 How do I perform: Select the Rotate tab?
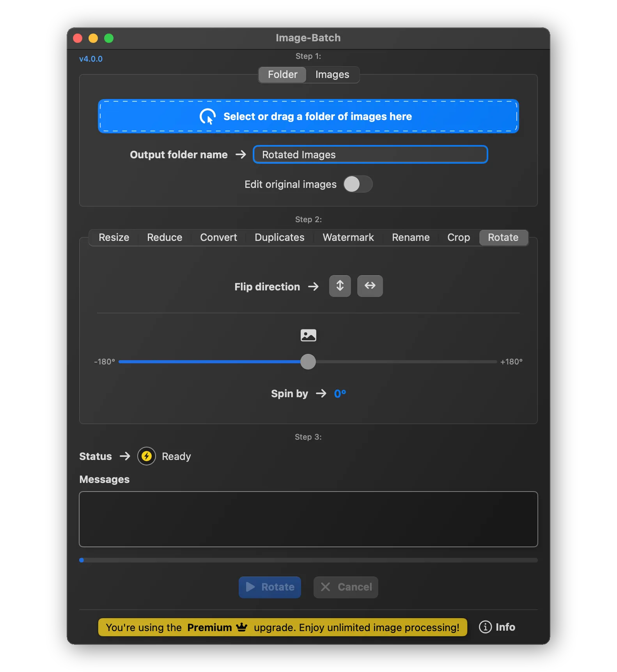tap(503, 237)
